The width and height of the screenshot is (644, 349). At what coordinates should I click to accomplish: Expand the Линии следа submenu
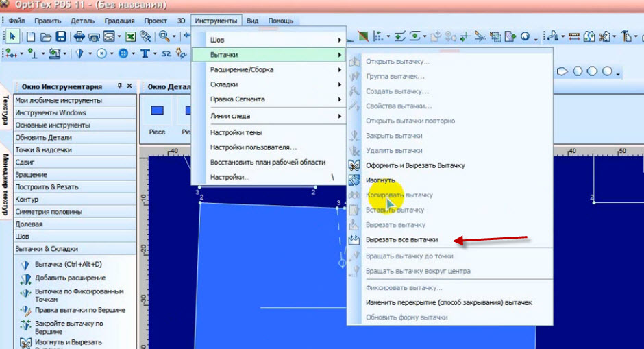tap(269, 116)
